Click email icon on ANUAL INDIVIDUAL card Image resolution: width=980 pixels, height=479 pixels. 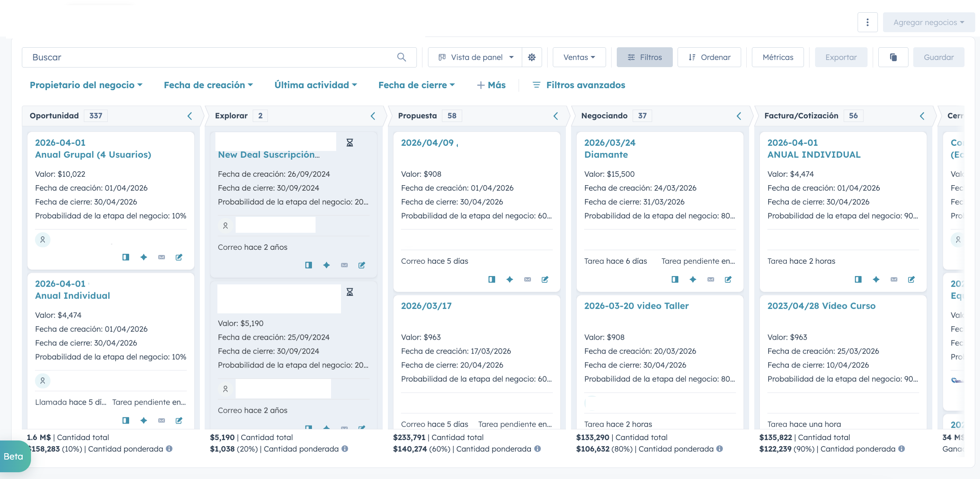click(x=894, y=280)
